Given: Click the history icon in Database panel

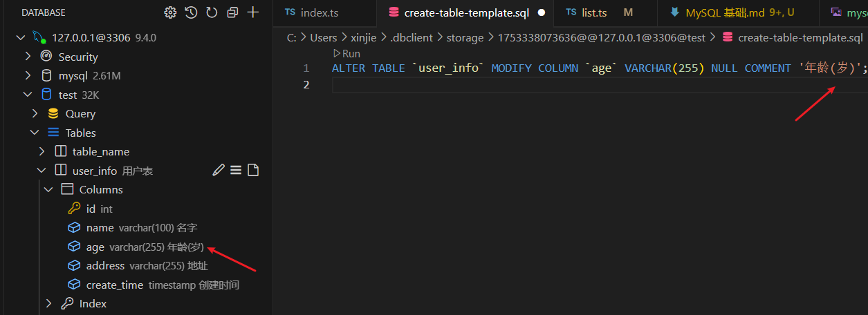Looking at the screenshot, I should [191, 12].
